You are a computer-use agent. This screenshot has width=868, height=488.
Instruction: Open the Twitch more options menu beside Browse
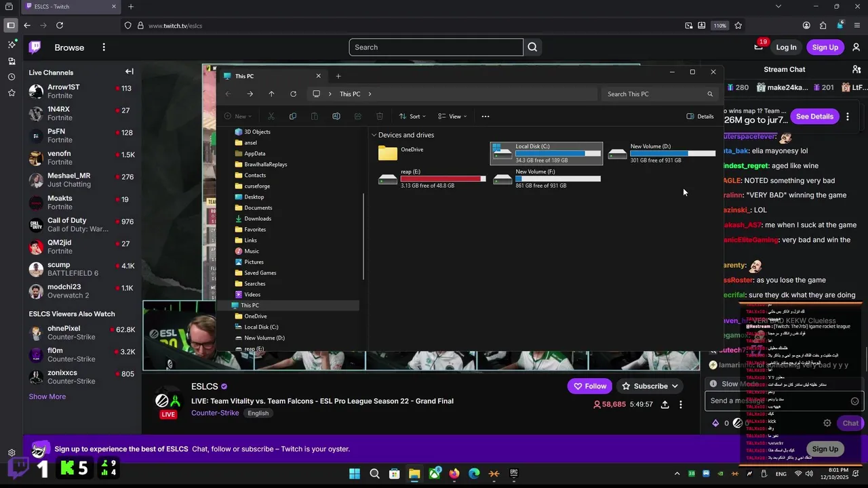[104, 47]
